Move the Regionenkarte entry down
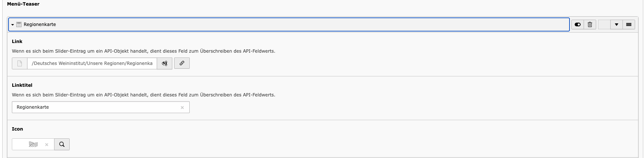This screenshot has height=158, width=644. (x=617, y=24)
